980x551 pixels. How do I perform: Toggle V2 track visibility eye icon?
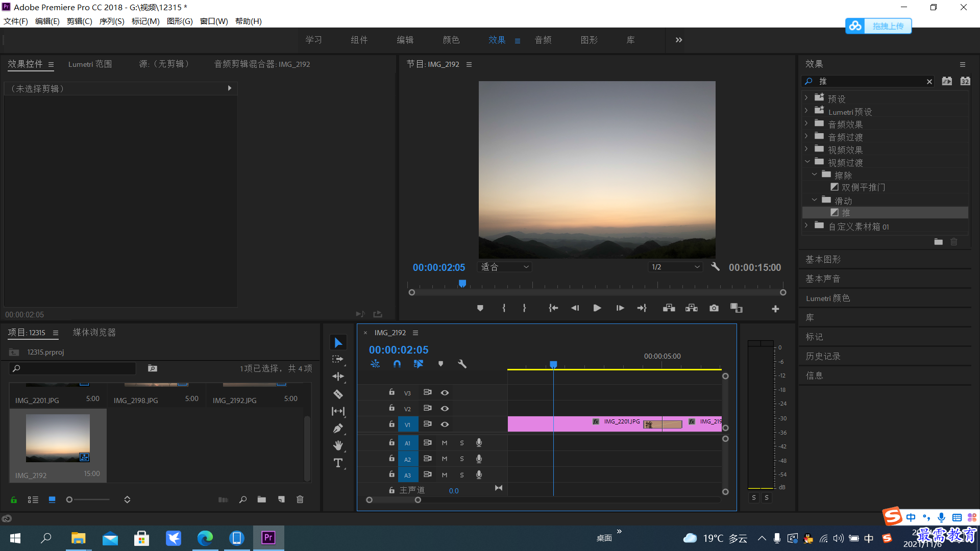pyautogui.click(x=444, y=408)
